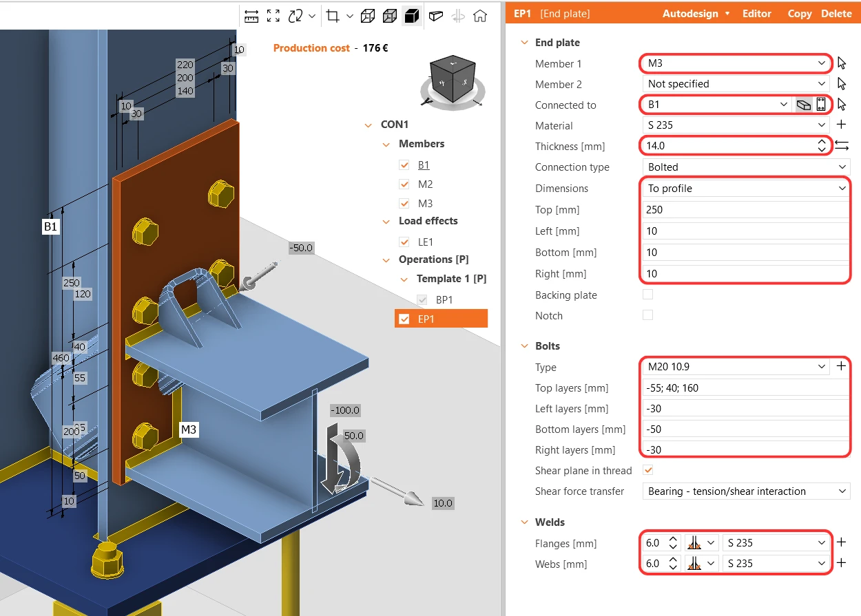Click the zoom-to-fit arrows icon
Viewport: 861px width, 616px height.
273,16
